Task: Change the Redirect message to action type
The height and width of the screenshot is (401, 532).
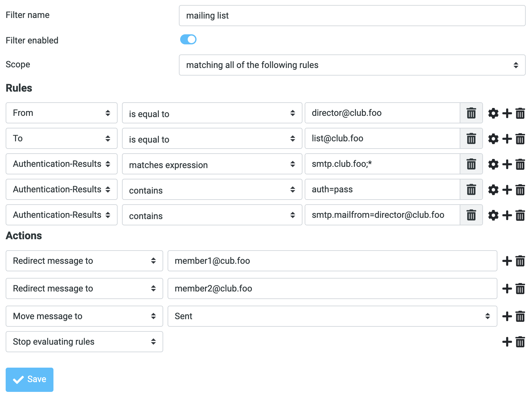Action: tap(84, 261)
